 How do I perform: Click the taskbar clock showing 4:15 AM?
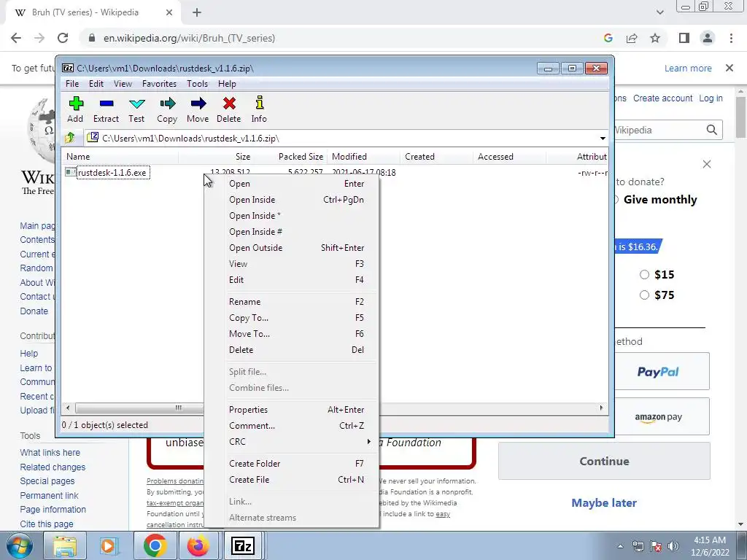click(710, 546)
